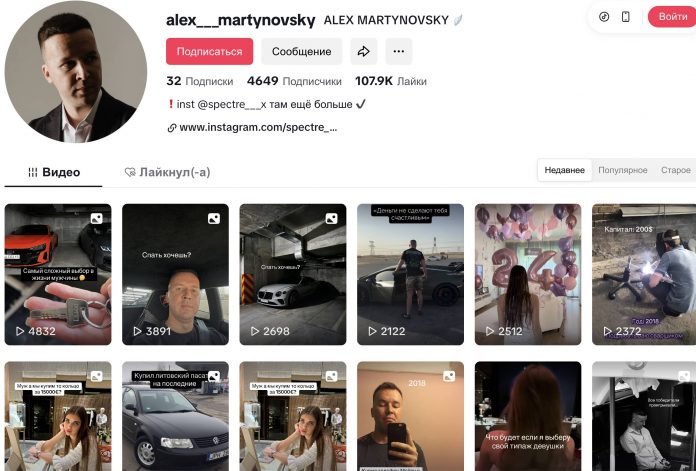Click the link icon beside Instagram URL

coord(171,128)
